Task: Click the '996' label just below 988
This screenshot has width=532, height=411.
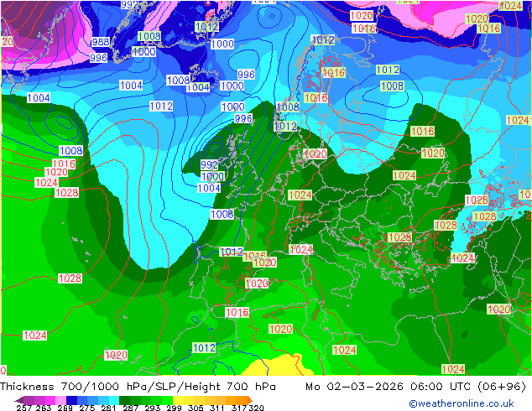Action: [x=98, y=58]
